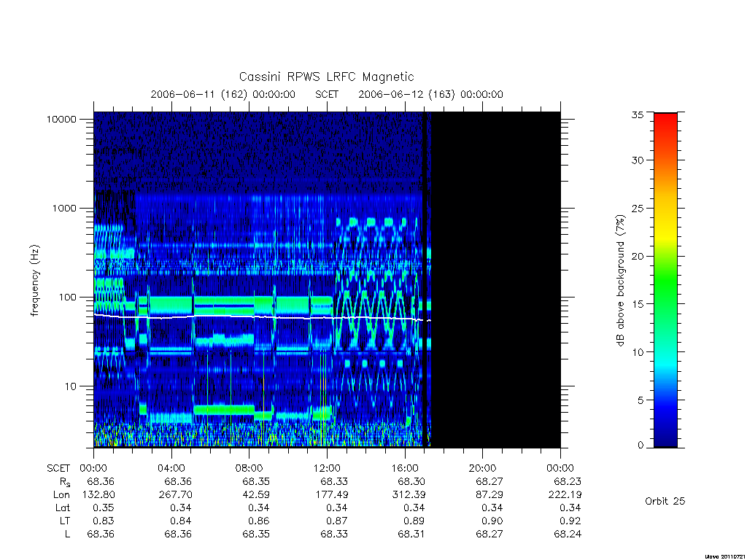Click the longitude value '267.70'
747x560 pixels.
coord(175,495)
